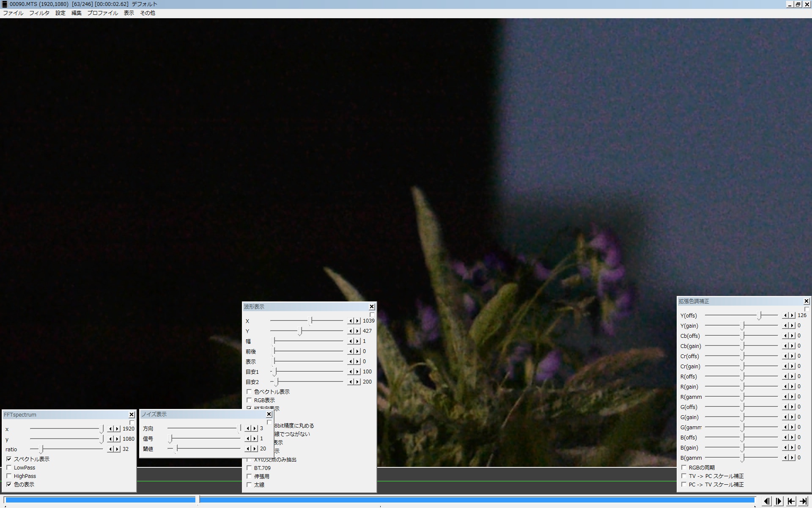The height and width of the screenshot is (508, 812).
Task: Close the 波形表示 panel
Action: 372,307
